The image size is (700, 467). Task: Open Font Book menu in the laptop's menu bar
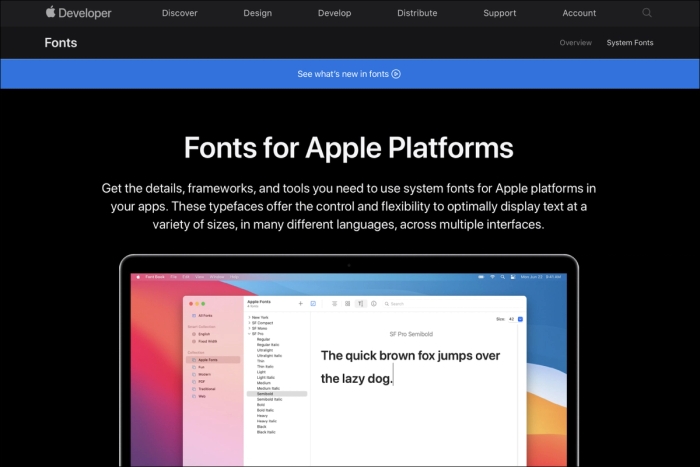pos(155,277)
